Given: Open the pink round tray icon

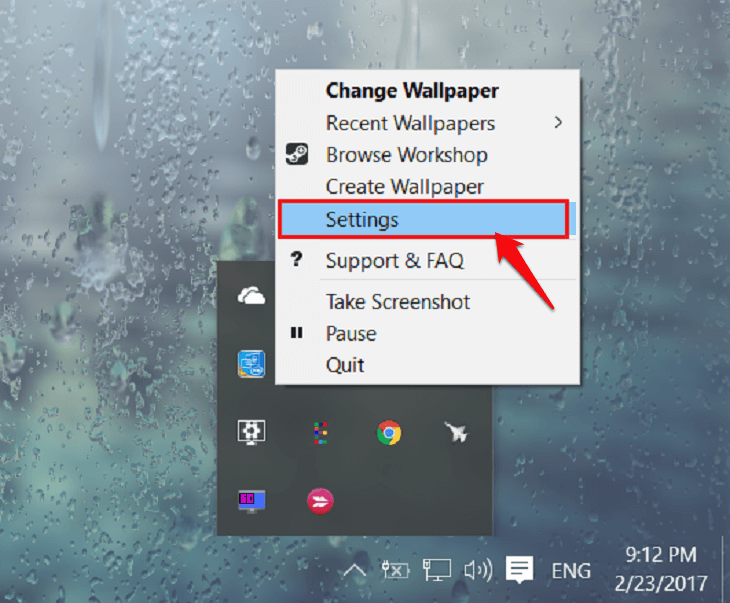Looking at the screenshot, I should [320, 501].
